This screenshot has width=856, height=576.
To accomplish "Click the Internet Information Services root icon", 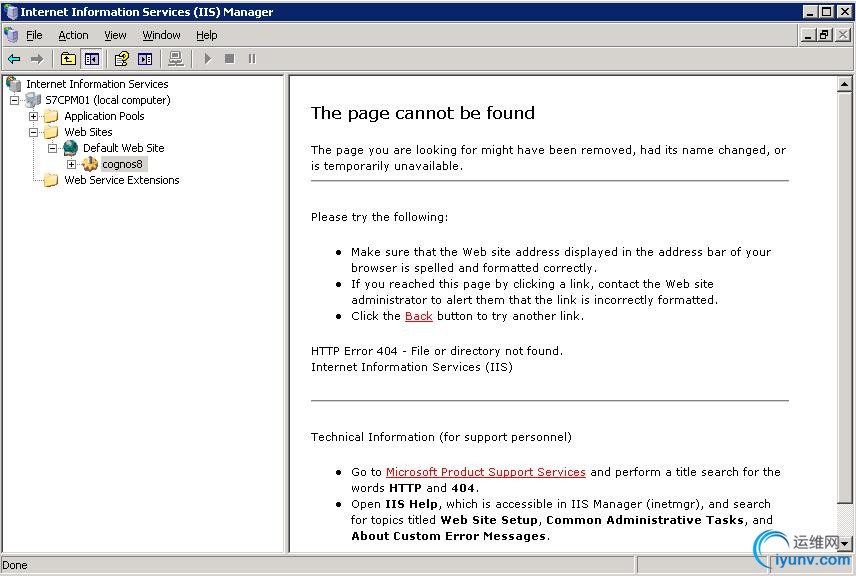I will click(x=14, y=84).
